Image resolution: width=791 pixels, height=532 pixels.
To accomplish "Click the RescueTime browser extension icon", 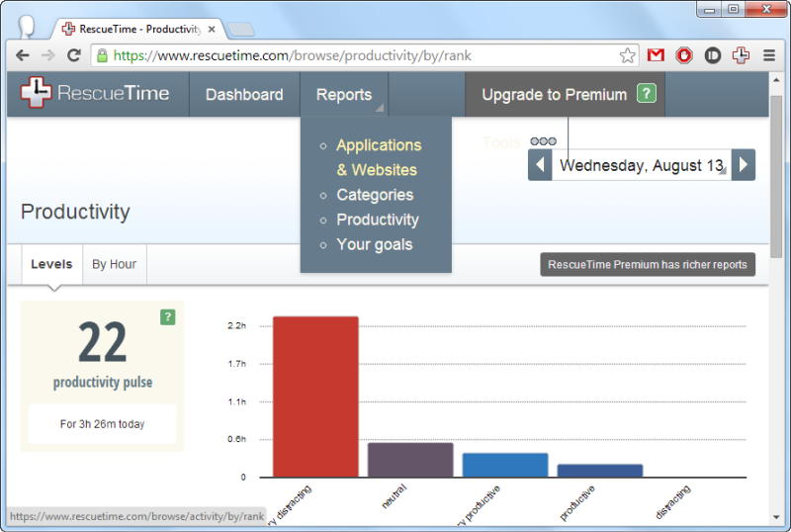I will click(741, 55).
